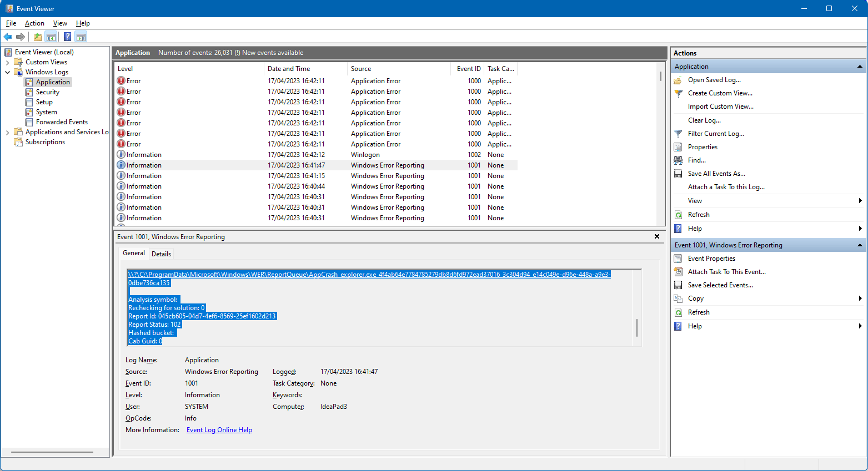Click the Save All Events As disk icon
This screenshot has height=471, width=868.
[678, 173]
